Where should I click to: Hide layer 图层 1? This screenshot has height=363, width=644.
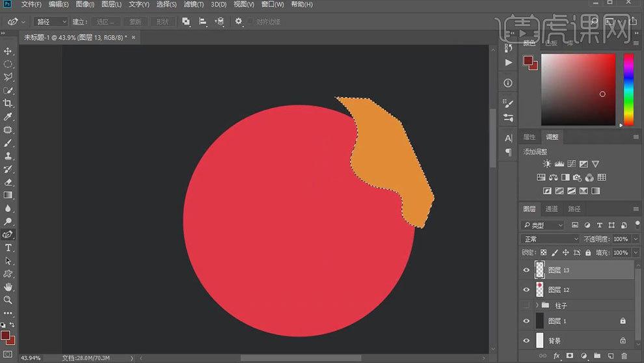[x=526, y=321]
